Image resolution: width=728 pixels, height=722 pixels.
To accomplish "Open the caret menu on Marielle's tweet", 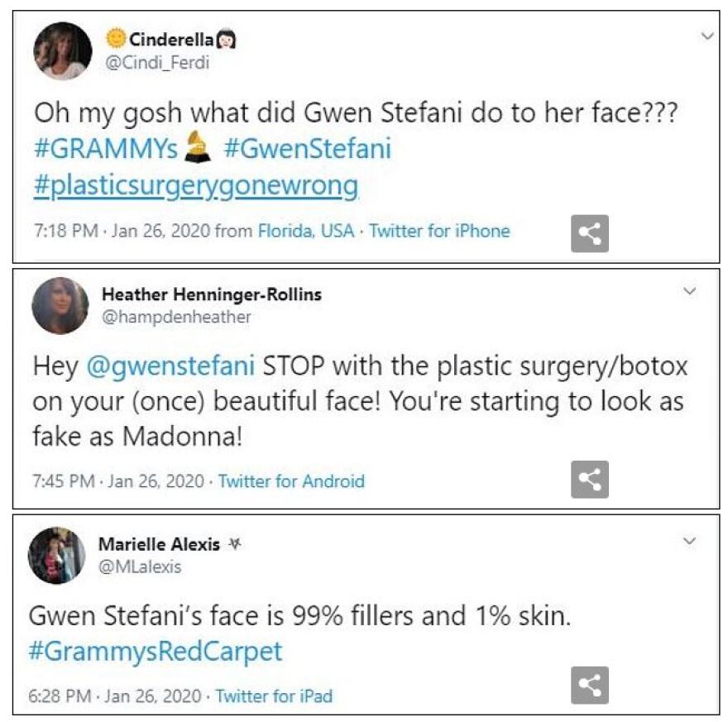I will [x=691, y=538].
